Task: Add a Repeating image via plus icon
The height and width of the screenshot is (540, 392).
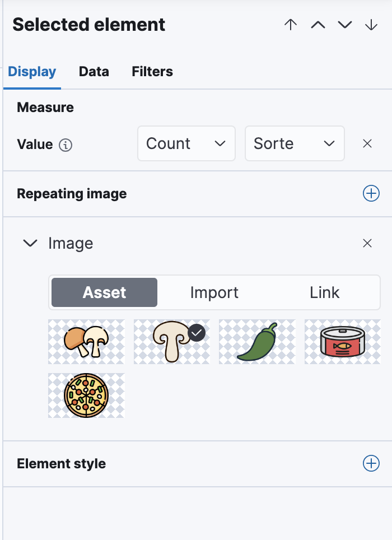Action: (x=371, y=193)
